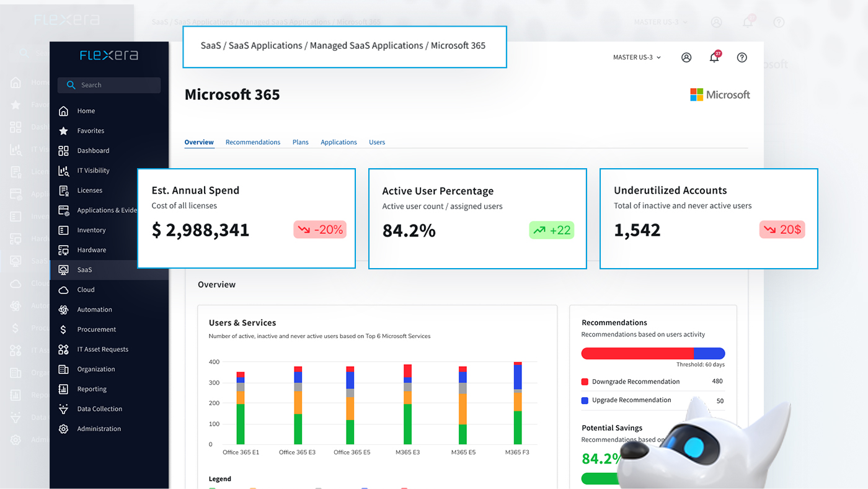This screenshot has height=489, width=868.
Task: Click the M365 F3 stacked bar
Action: point(518,403)
